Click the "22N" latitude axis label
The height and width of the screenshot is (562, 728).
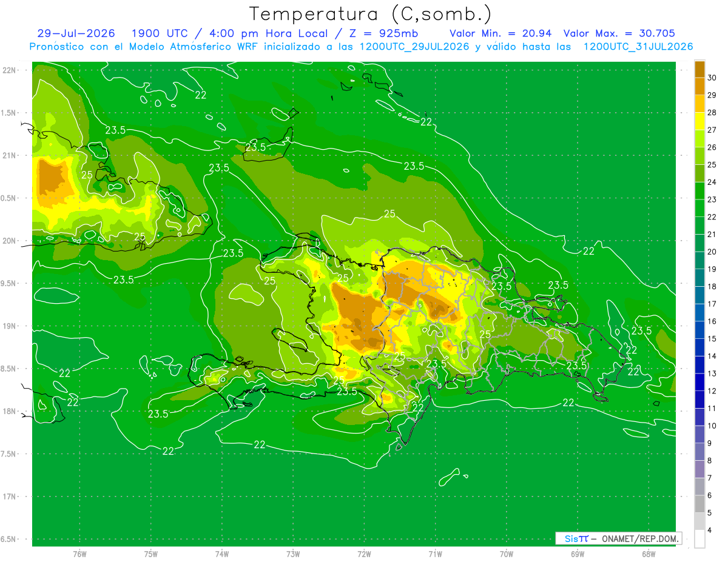click(10, 70)
